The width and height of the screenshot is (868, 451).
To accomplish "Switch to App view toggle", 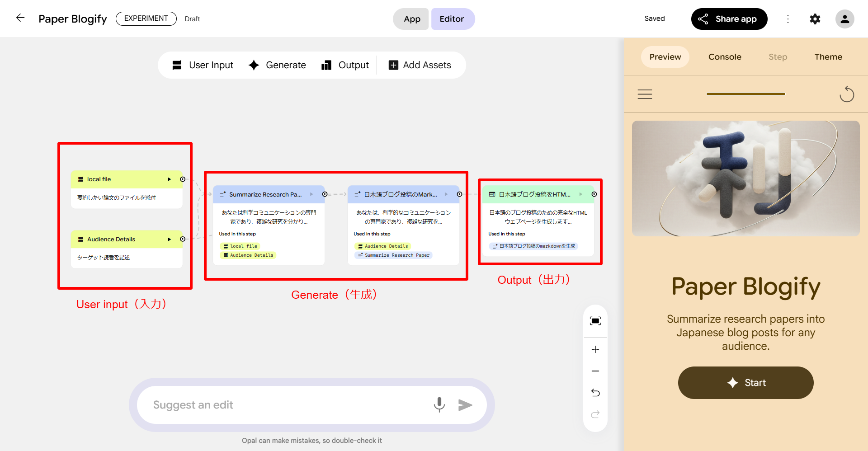I will [x=411, y=19].
